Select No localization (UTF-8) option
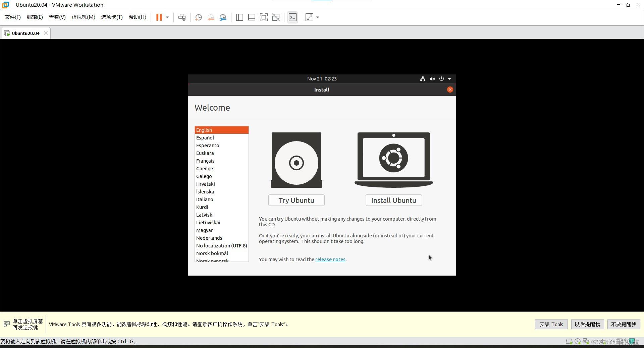The image size is (644, 348). [221, 246]
